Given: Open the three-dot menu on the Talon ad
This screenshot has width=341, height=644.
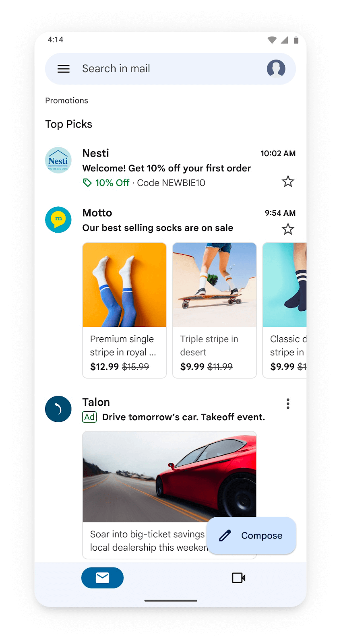Looking at the screenshot, I should tap(288, 403).
